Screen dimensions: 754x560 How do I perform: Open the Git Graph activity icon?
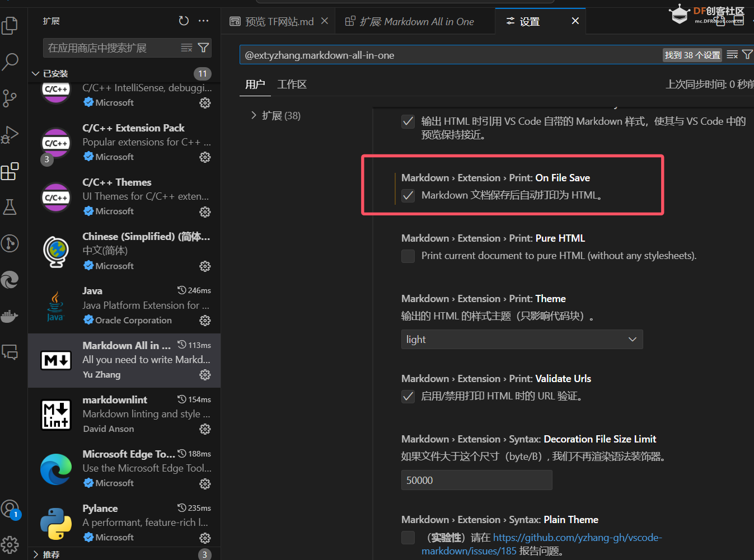click(x=10, y=243)
